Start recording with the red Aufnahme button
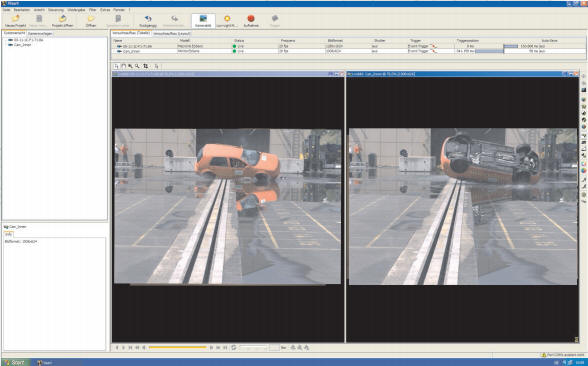This screenshot has width=588, height=366. click(x=251, y=21)
